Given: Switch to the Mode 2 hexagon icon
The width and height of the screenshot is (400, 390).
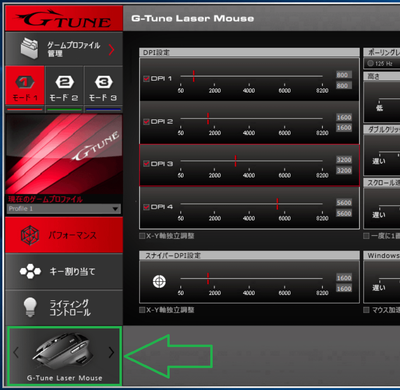Looking at the screenshot, I should (x=64, y=82).
